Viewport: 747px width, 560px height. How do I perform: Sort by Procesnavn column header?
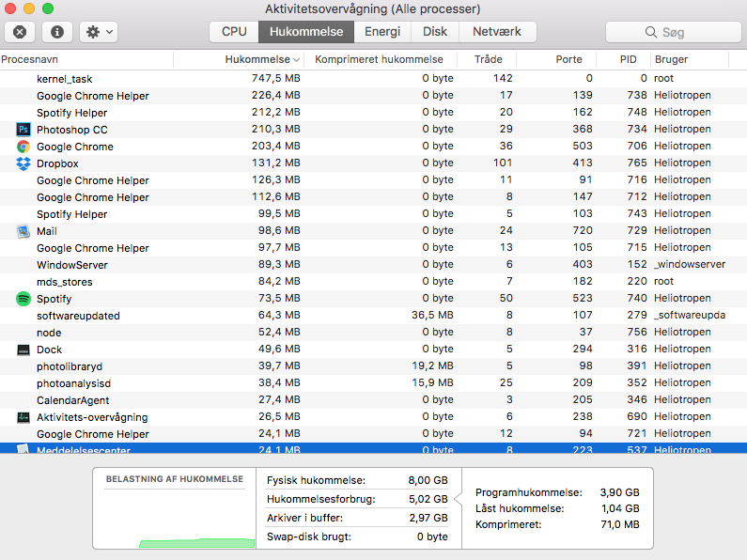click(x=86, y=59)
